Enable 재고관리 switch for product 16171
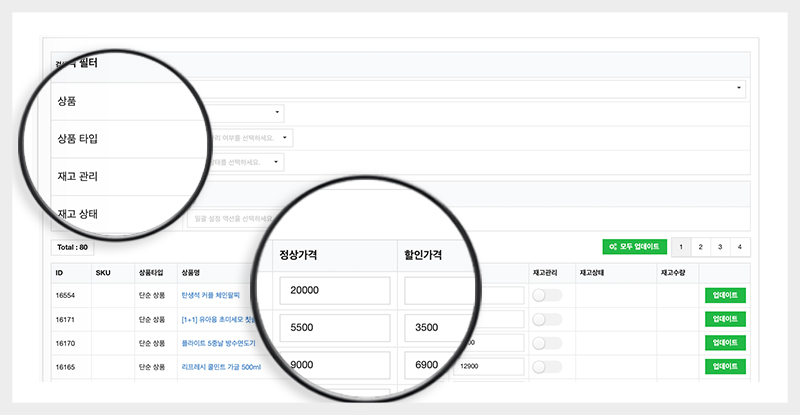The width and height of the screenshot is (800, 415). click(x=547, y=319)
